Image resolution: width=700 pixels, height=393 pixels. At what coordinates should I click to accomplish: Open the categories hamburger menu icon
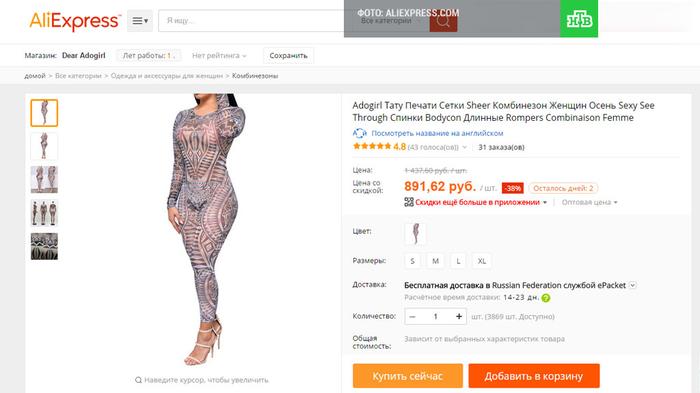[x=140, y=21]
